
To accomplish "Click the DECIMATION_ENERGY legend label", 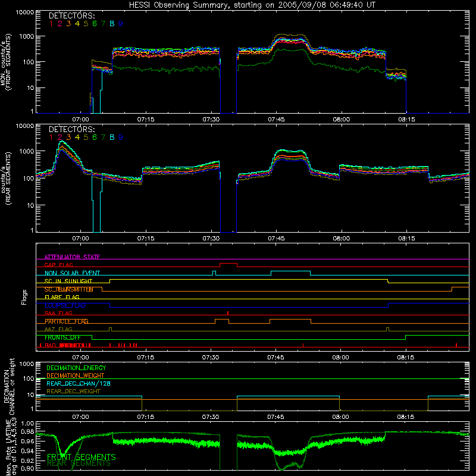I will [76, 368].
